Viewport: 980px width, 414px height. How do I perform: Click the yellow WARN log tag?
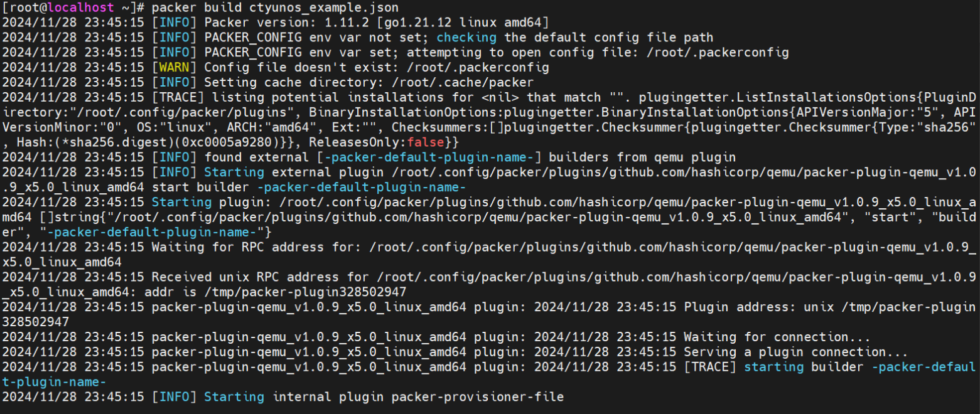[x=175, y=67]
